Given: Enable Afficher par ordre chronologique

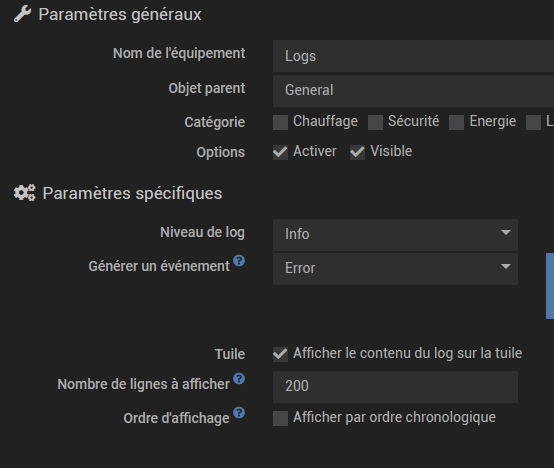Looking at the screenshot, I should pos(281,419).
